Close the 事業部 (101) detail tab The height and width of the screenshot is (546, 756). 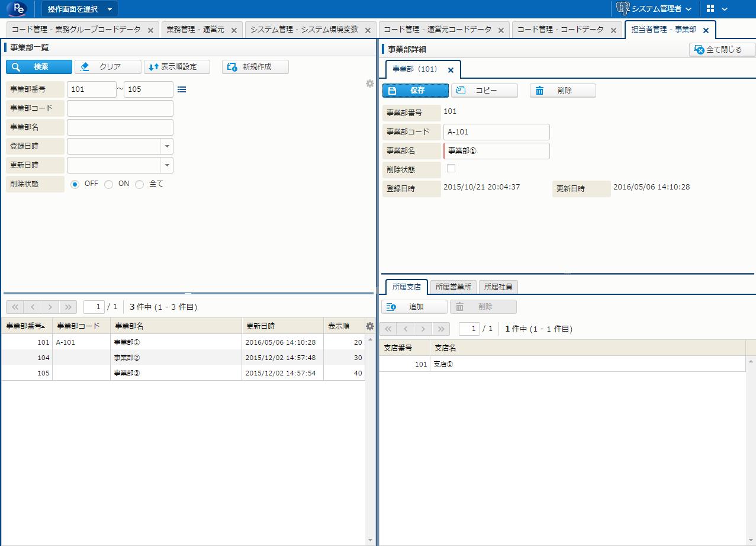coord(451,70)
